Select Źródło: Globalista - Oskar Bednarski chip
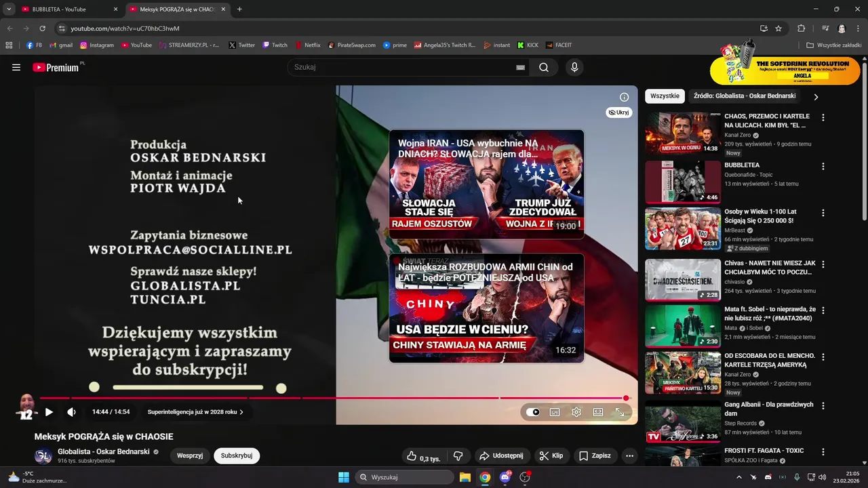The height and width of the screenshot is (488, 868). click(x=745, y=96)
